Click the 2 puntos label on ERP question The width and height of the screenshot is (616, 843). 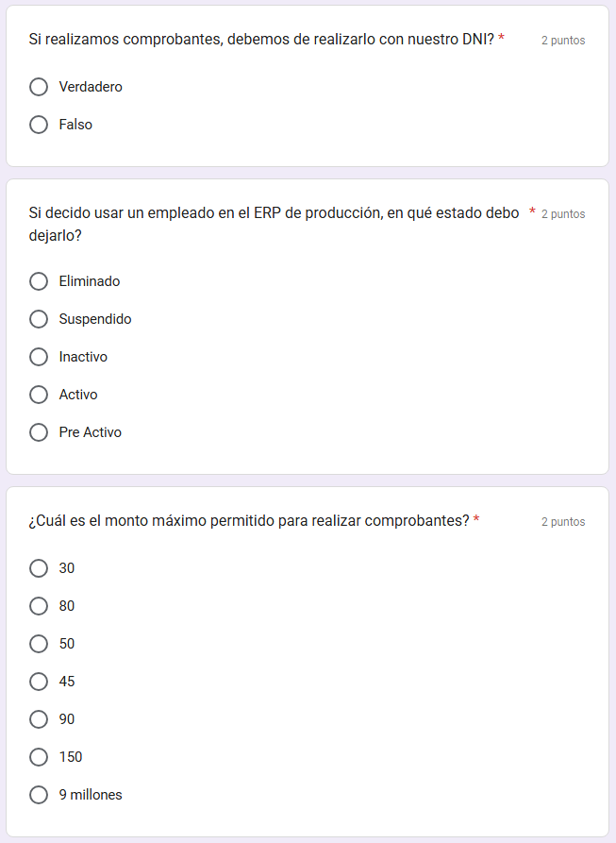(563, 214)
